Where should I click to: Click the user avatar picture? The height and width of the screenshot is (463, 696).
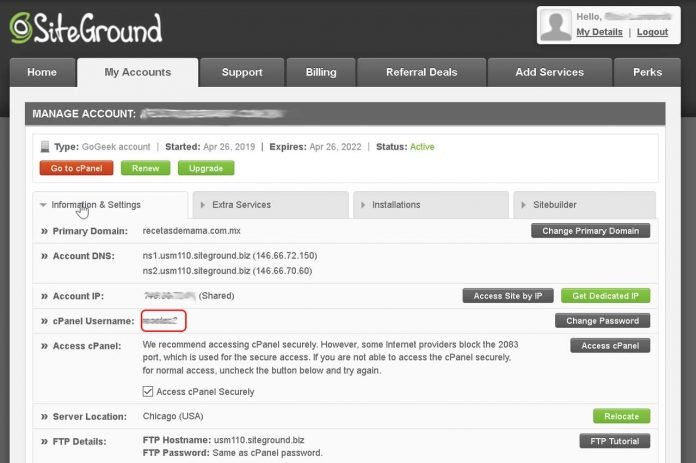click(x=556, y=26)
